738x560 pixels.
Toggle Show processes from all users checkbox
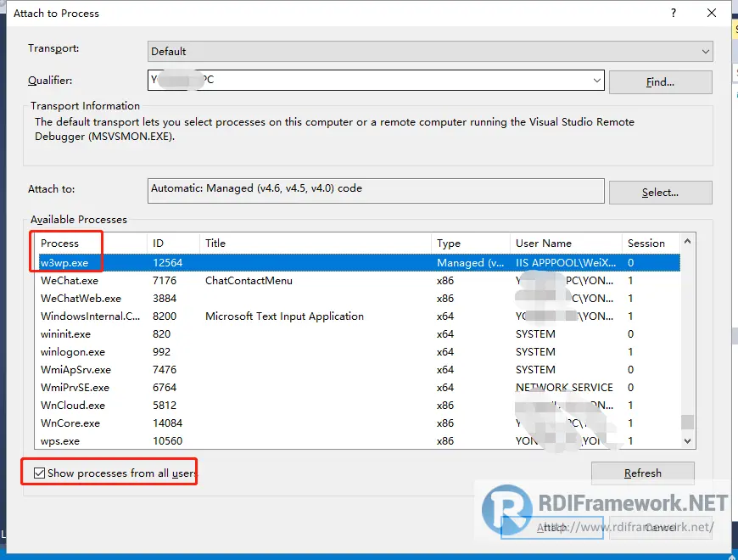[40, 473]
